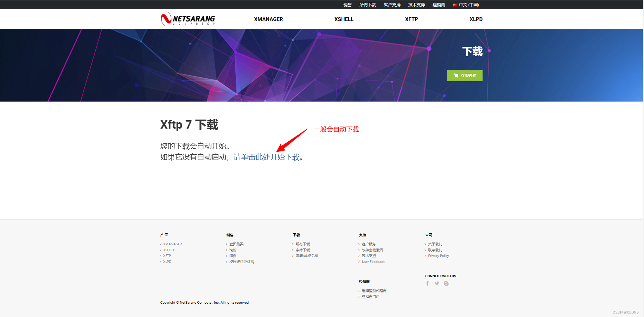The height and width of the screenshot is (317, 644).
Task: Open footer 联系我们 link
Action: 435,250
